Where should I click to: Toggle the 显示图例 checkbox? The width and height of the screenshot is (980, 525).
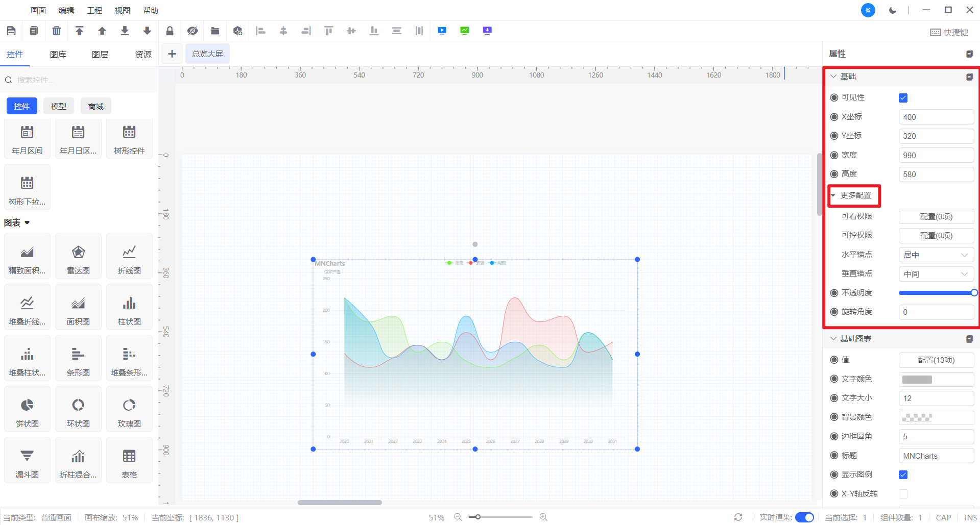[x=903, y=475]
